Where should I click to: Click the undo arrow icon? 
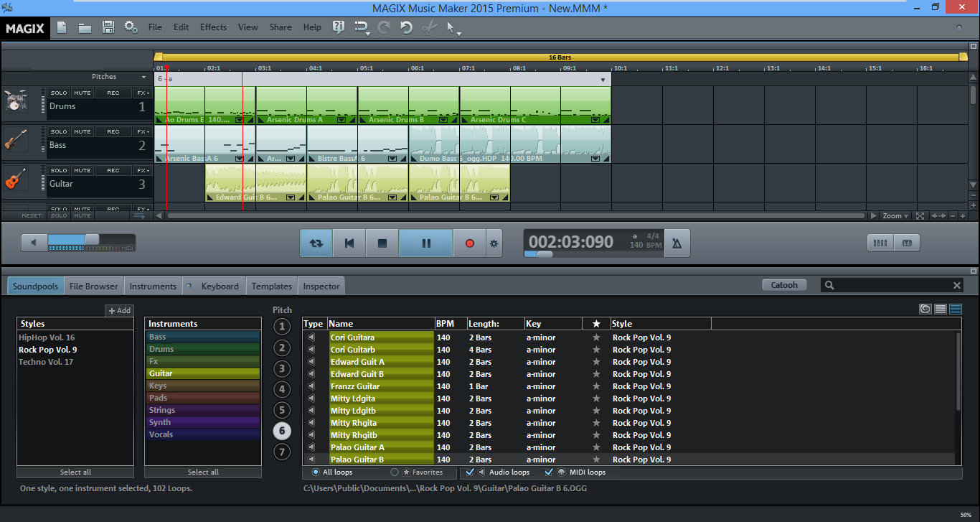coord(406,27)
